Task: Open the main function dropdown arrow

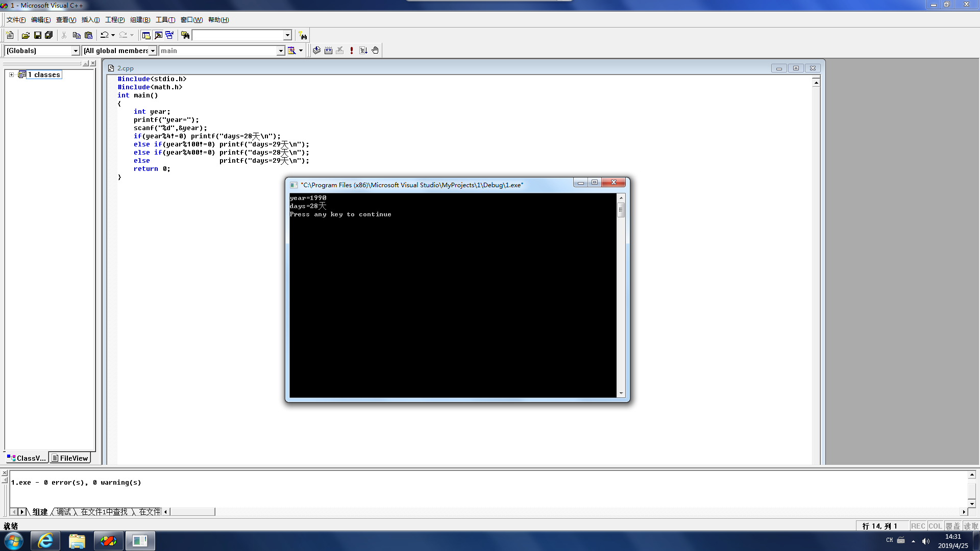Action: tap(280, 51)
